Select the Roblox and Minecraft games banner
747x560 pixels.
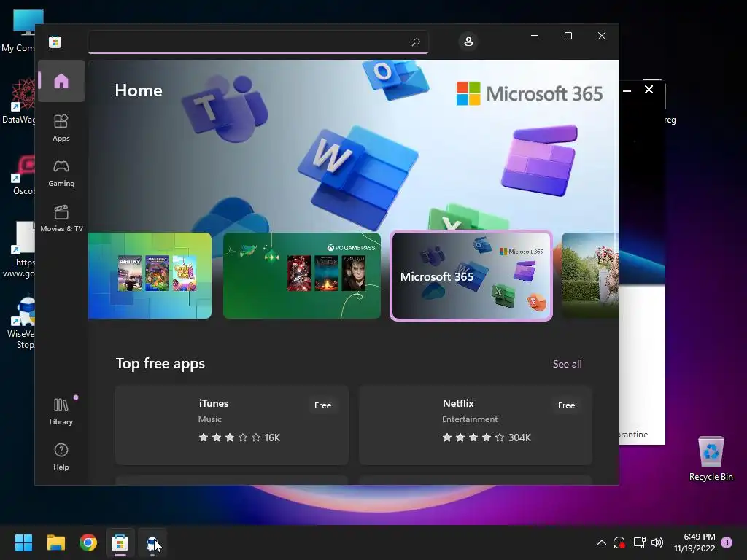point(150,275)
